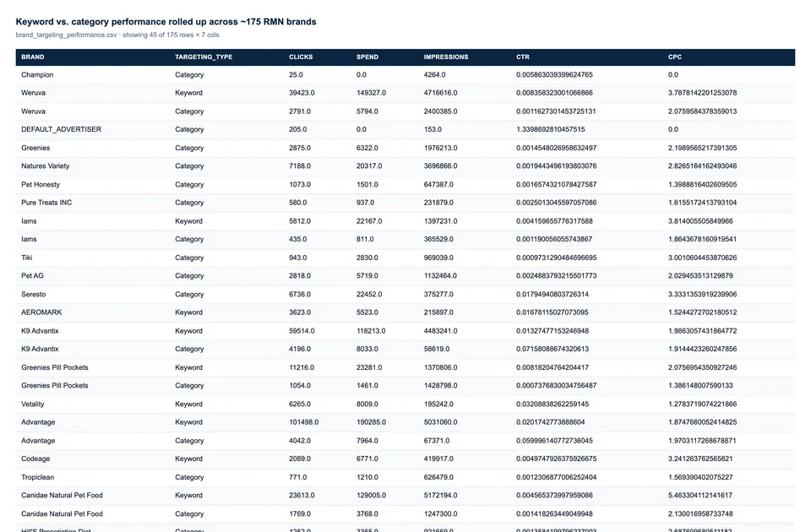Select Greenies impressions 1976213.0
This screenshot has height=532, width=811.
440,148
